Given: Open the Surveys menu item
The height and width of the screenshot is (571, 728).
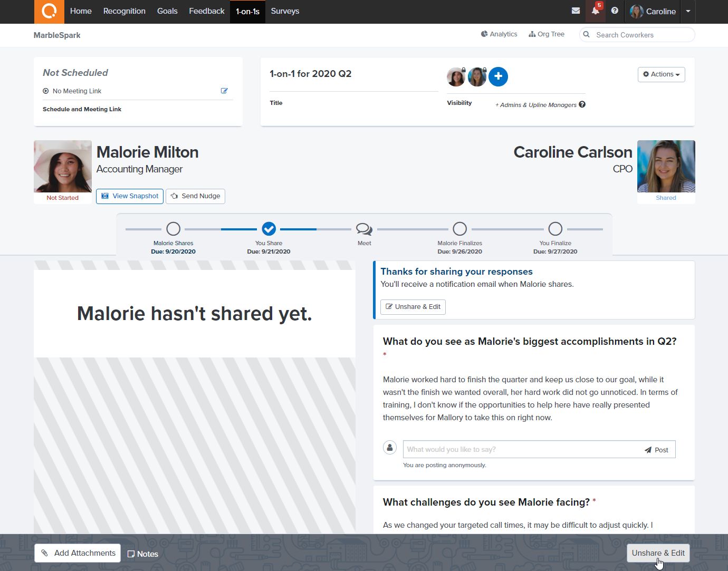Looking at the screenshot, I should click(x=285, y=11).
